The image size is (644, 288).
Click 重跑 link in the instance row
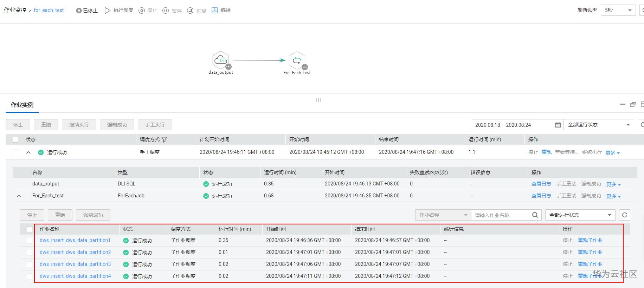pyautogui.click(x=547, y=152)
